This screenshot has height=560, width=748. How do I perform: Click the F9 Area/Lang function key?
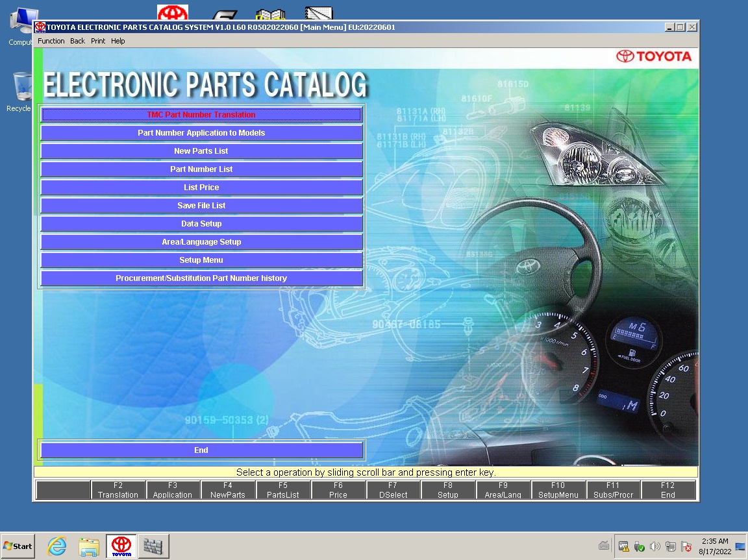(x=503, y=490)
